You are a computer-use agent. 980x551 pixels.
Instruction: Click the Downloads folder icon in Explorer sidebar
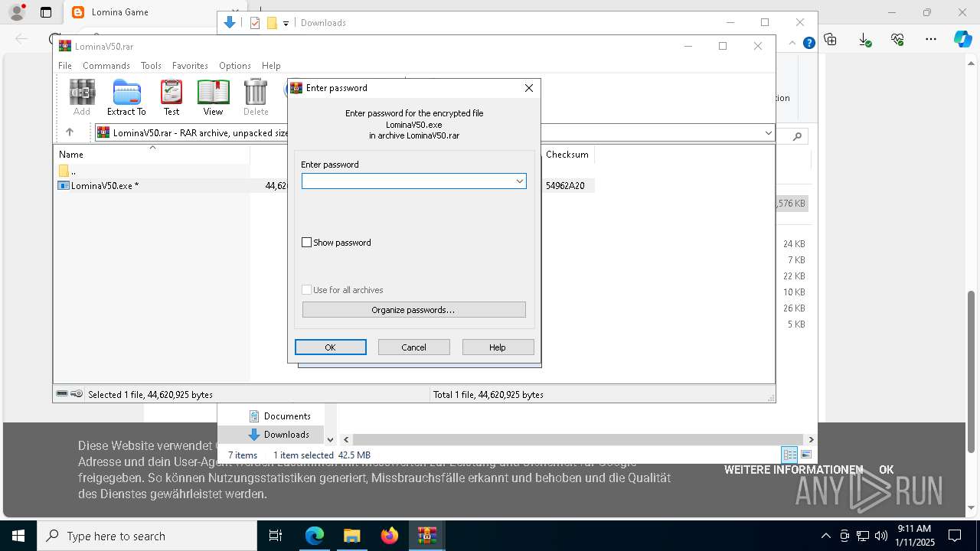pos(254,435)
